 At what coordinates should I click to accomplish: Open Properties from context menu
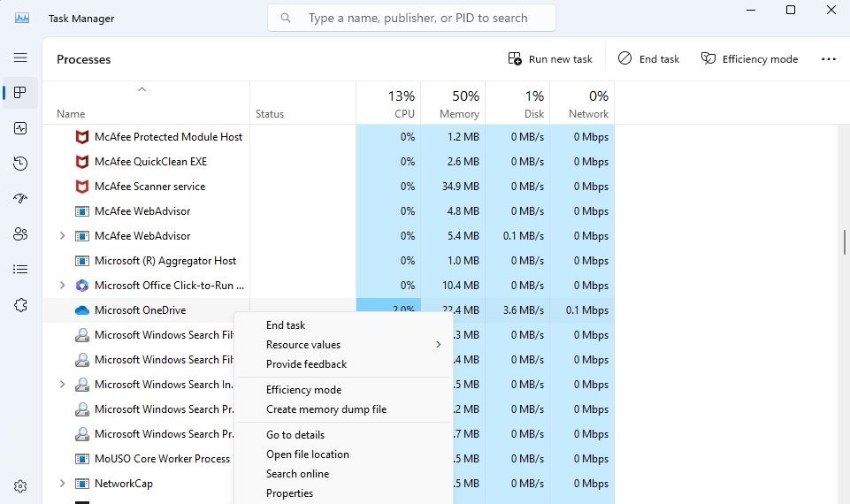click(289, 493)
